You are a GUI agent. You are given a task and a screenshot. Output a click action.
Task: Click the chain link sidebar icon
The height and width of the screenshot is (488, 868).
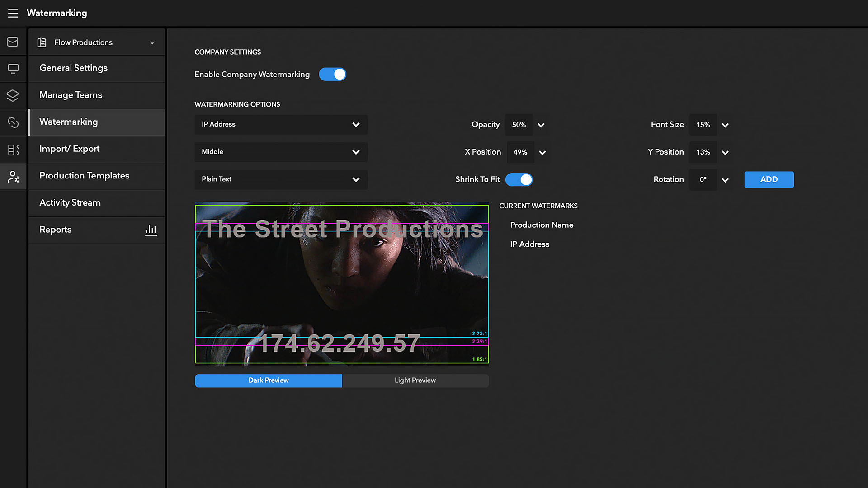(x=13, y=122)
